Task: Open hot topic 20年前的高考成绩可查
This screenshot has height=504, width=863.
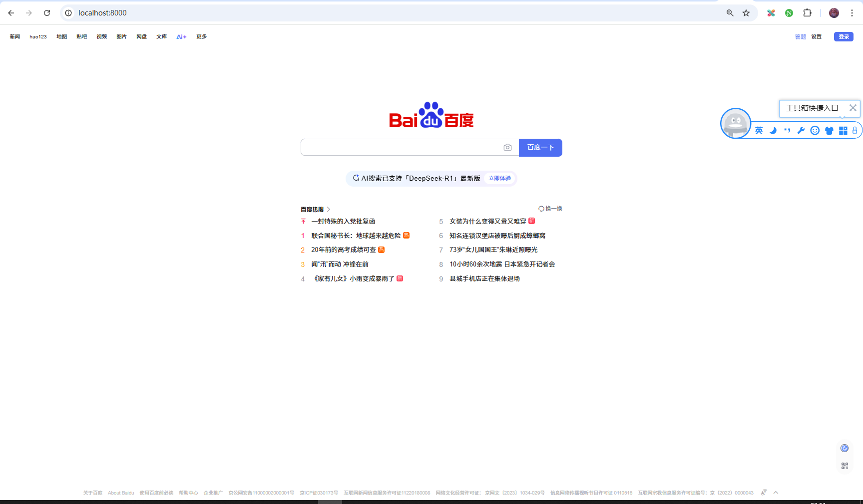Action: (x=344, y=250)
